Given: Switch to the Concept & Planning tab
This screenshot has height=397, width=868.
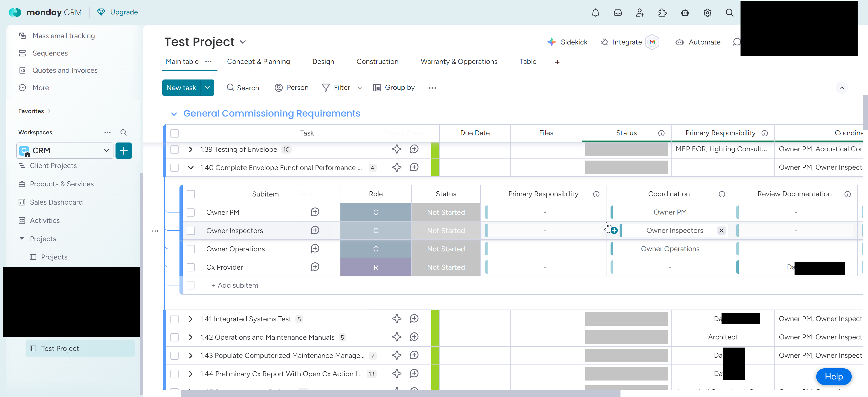Looking at the screenshot, I should click(258, 62).
